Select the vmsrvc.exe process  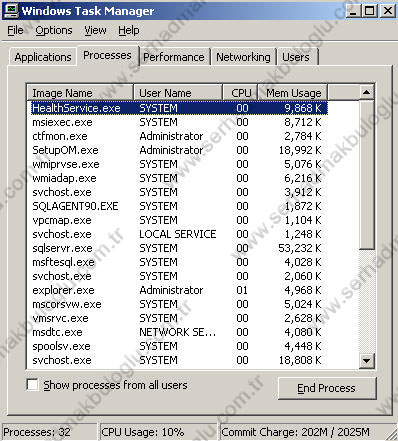[179, 318]
